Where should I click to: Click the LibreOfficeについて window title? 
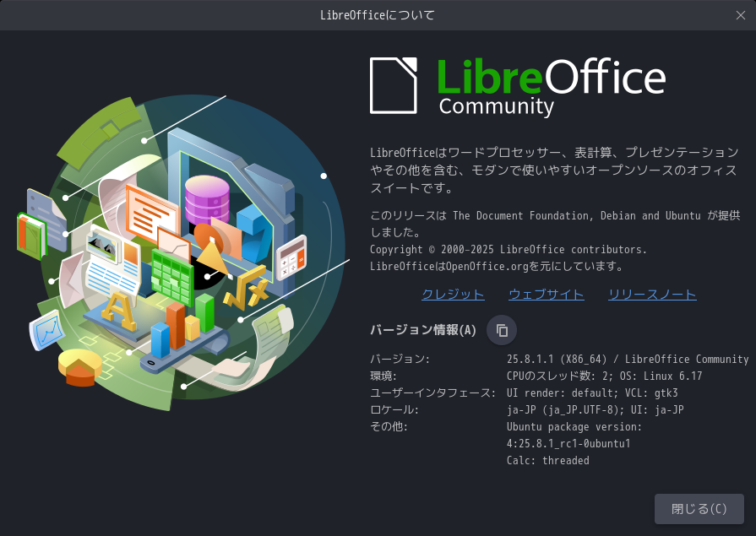pyautogui.click(x=378, y=15)
